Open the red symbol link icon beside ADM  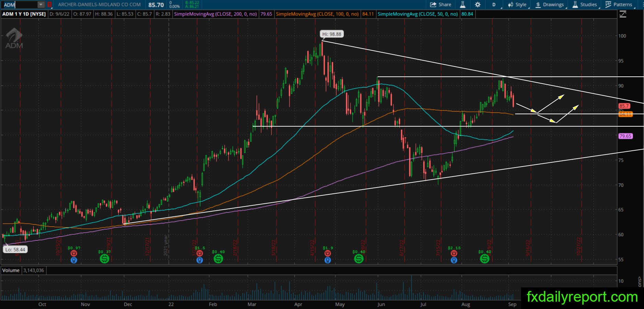coord(50,4)
